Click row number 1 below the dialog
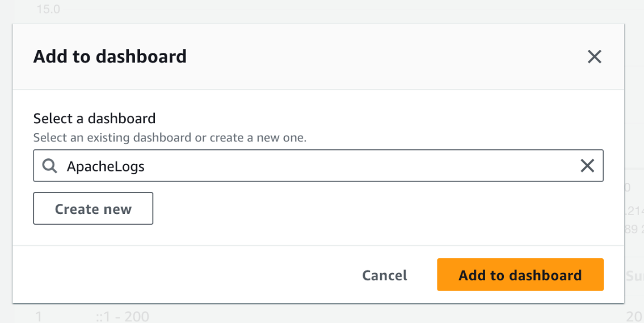This screenshot has height=323, width=644. click(x=39, y=316)
